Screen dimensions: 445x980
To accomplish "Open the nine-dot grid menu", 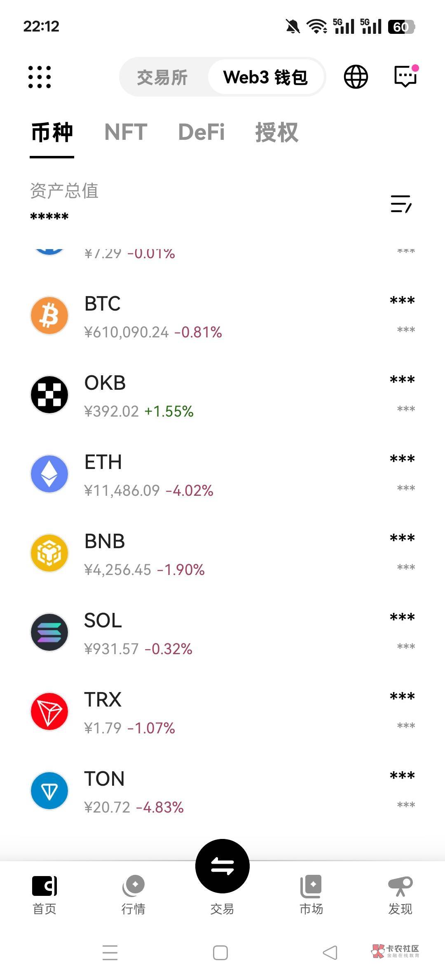I will [x=40, y=77].
